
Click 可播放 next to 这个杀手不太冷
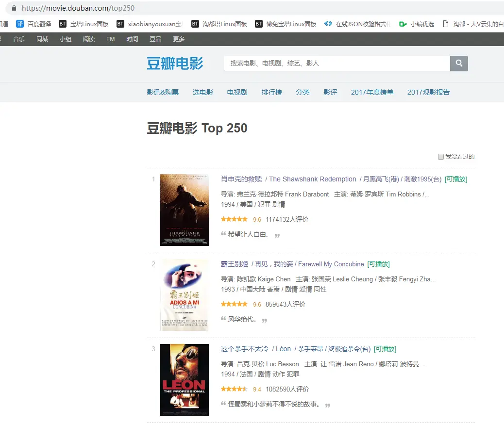click(385, 349)
